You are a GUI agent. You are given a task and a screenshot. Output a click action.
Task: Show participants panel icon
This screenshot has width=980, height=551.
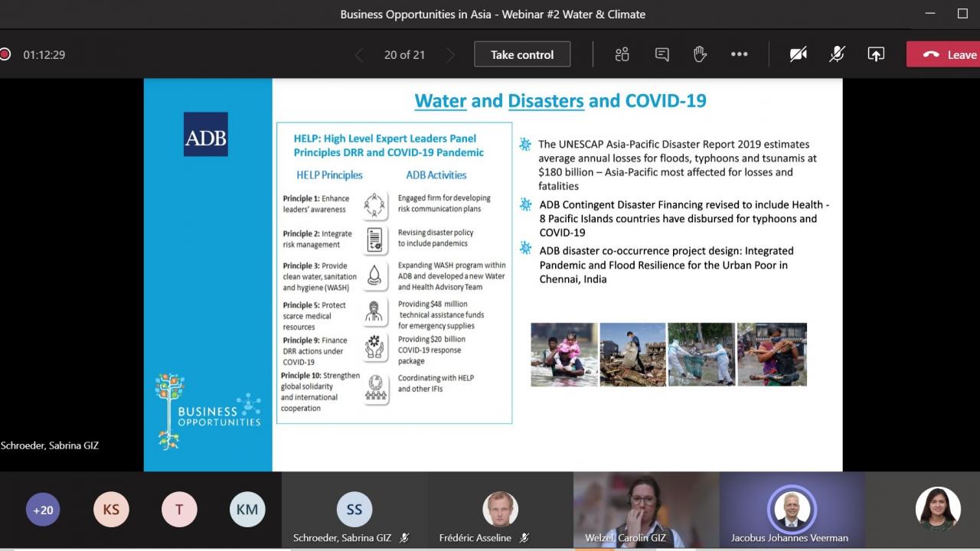coord(622,54)
